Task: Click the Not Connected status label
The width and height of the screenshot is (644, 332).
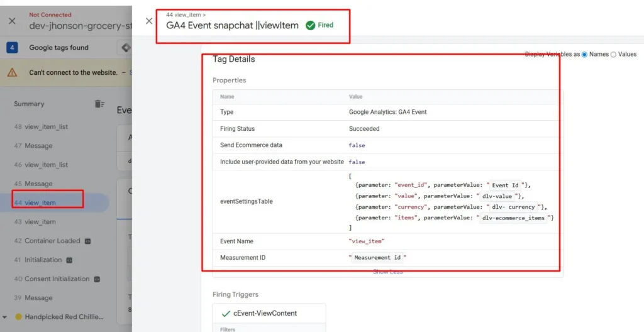Action: (50, 15)
